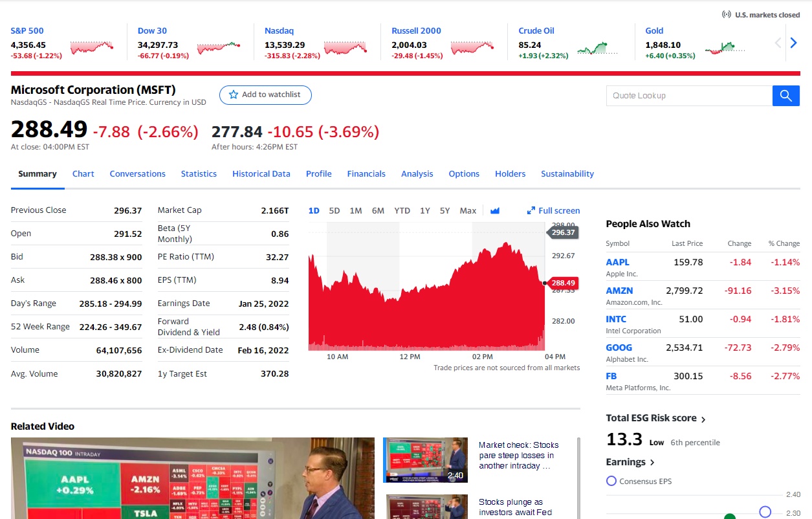Select the 5D chart range
Image resolution: width=812 pixels, height=519 pixels.
point(335,210)
